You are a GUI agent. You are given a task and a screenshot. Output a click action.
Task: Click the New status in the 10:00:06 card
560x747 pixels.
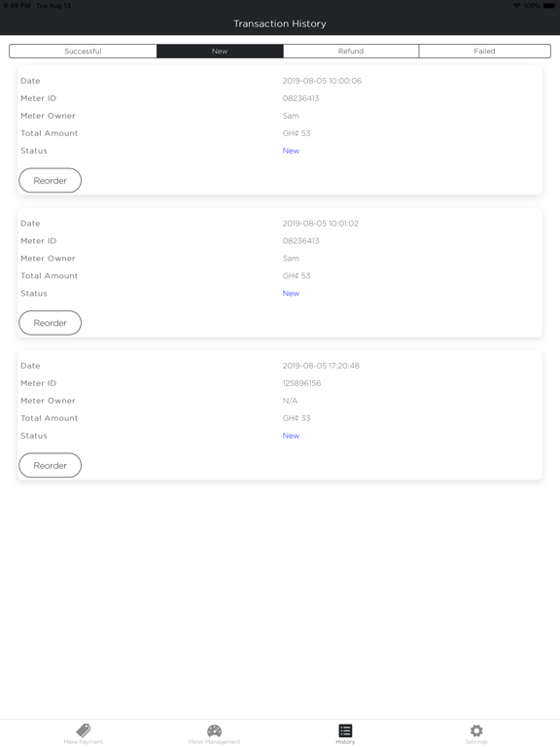(x=291, y=151)
